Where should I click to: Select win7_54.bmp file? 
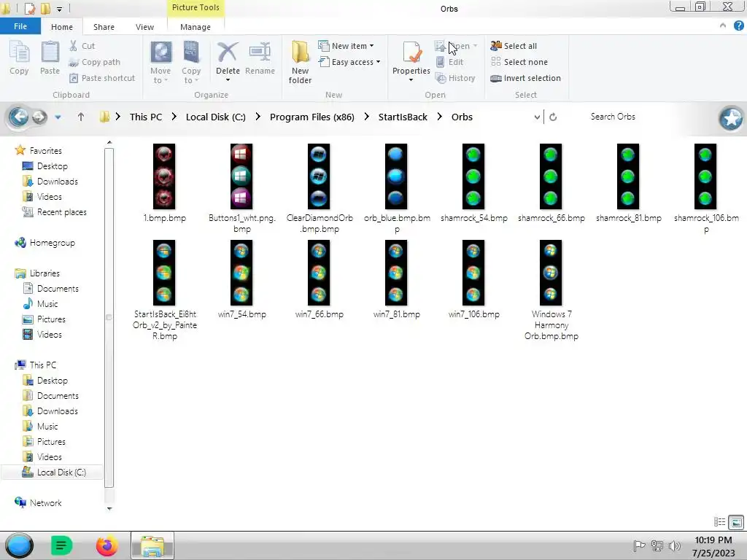241,279
